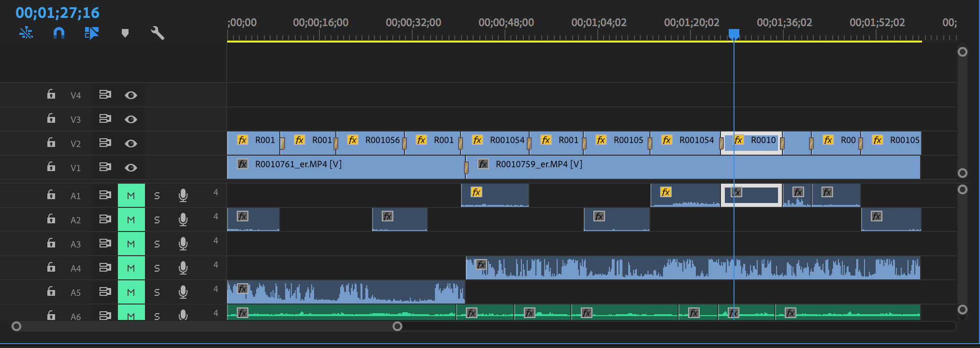
Task: Unmute track A4 with M button
Action: click(131, 268)
